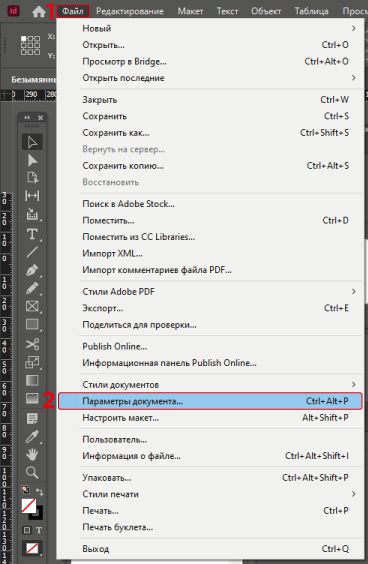Choose Закрыть from the menu
Screen dimensions: 368x564
click(x=210, y=100)
